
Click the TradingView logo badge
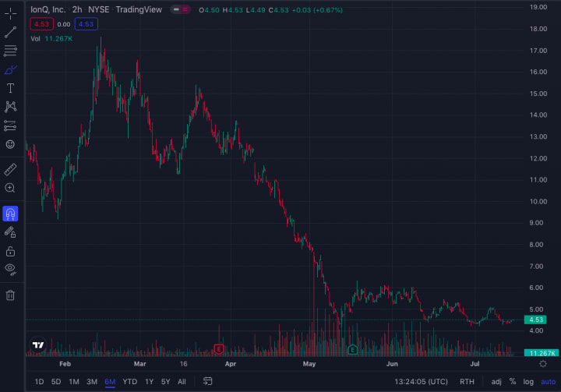(38, 345)
